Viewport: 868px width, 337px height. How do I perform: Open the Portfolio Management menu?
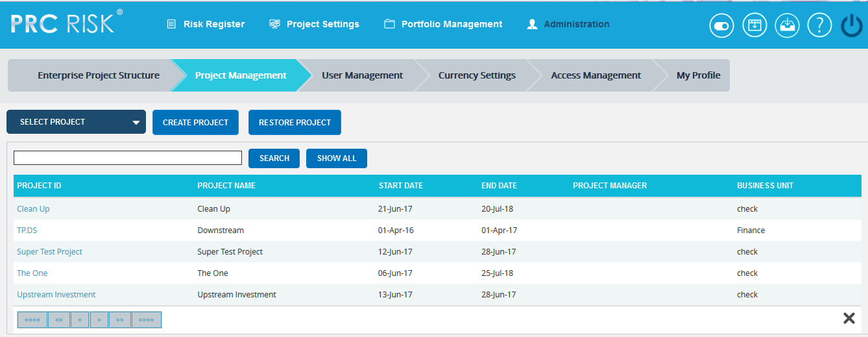(x=444, y=24)
